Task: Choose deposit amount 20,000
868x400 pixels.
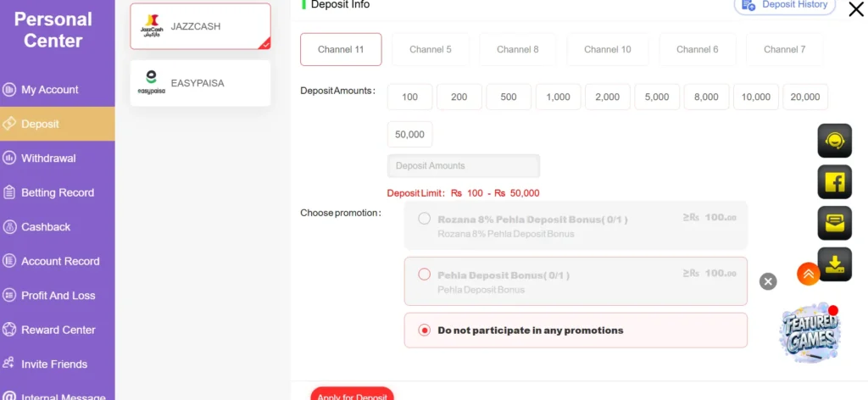Action: (805, 97)
